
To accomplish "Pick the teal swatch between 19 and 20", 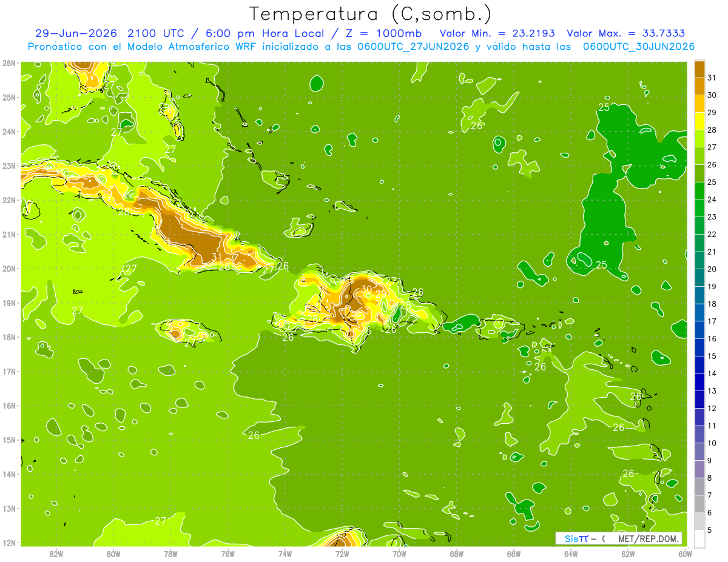I will click(x=699, y=278).
